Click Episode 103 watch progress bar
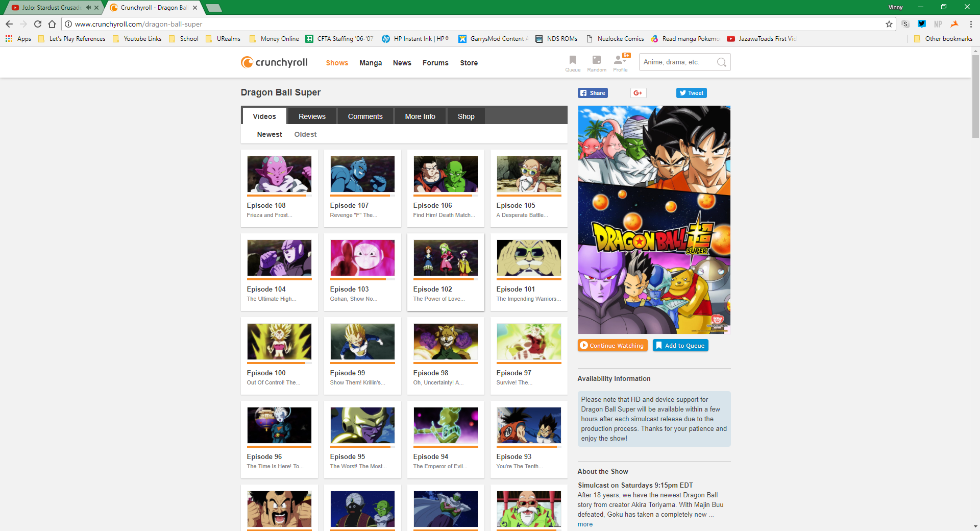This screenshot has width=980, height=531. point(362,279)
